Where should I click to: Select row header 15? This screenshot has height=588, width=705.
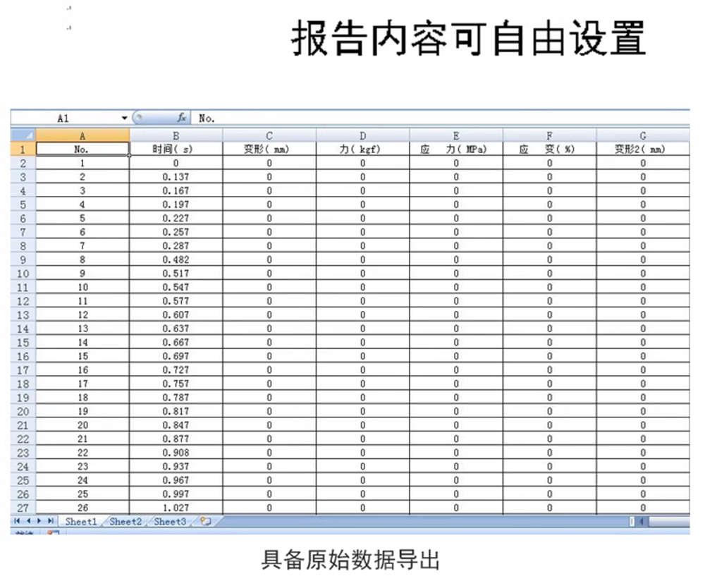pyautogui.click(x=23, y=343)
